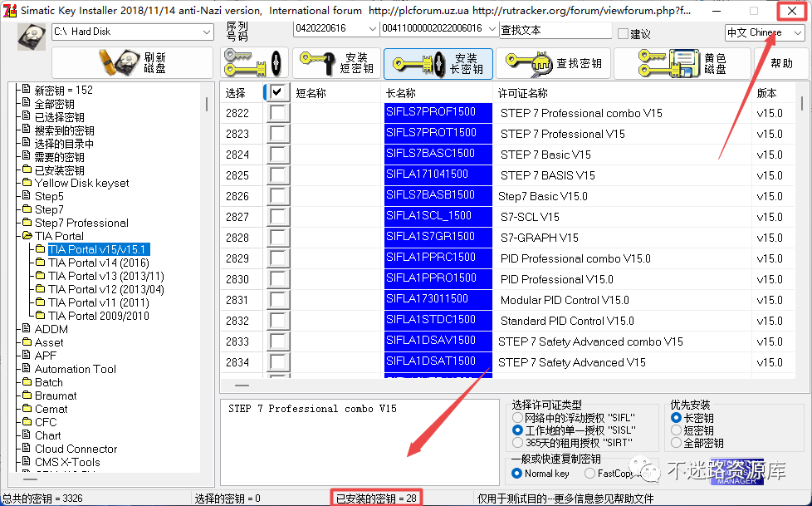Click the Braumat folder icon in tree
This screenshot has height=506, width=812.
(27, 395)
